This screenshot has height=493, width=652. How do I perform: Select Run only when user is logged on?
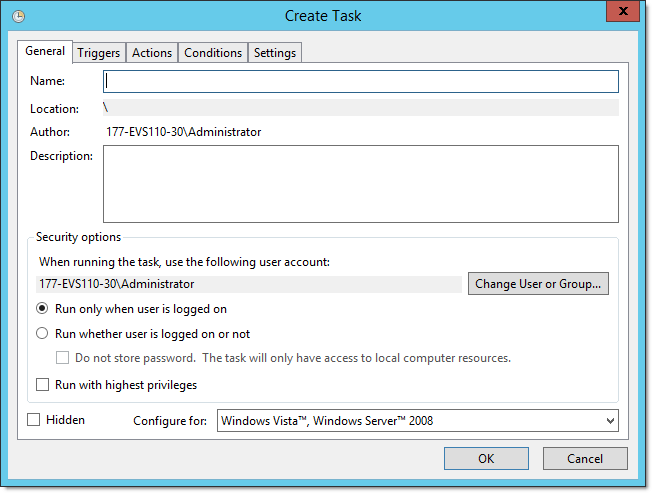pos(42,309)
